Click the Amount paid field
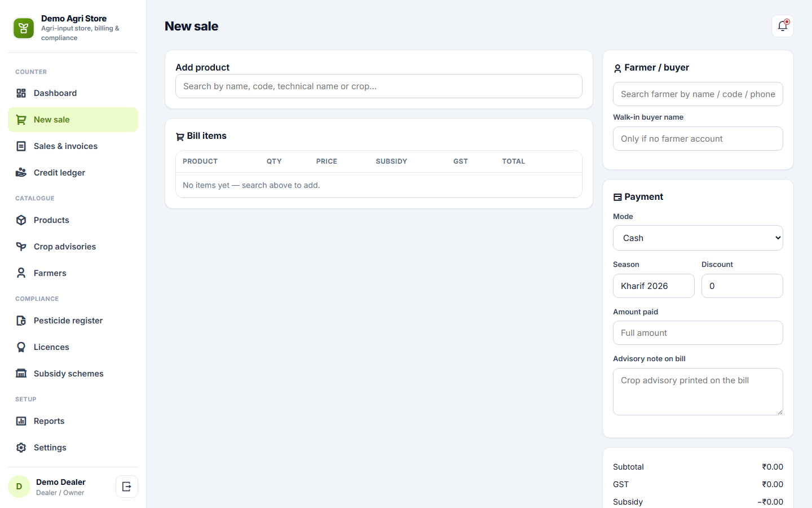 pos(698,333)
